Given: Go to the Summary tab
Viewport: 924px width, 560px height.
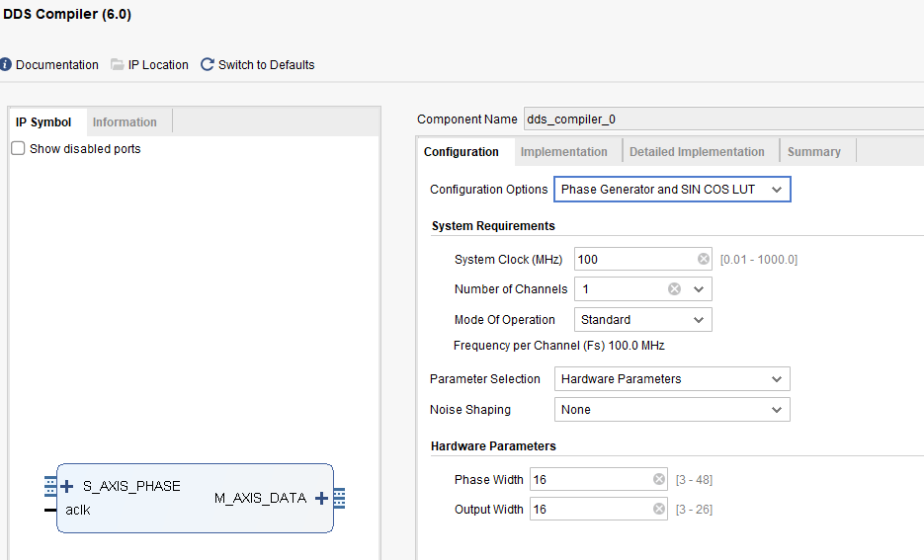Looking at the screenshot, I should 813,152.
